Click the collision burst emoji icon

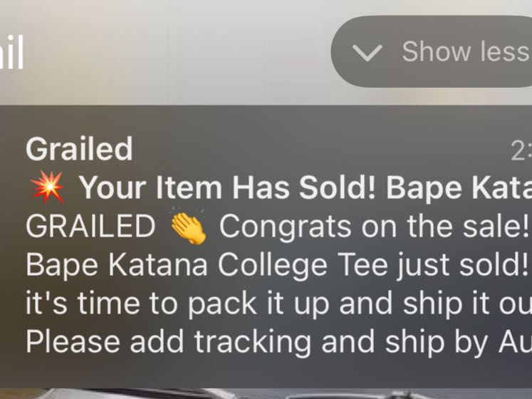pos(48,188)
